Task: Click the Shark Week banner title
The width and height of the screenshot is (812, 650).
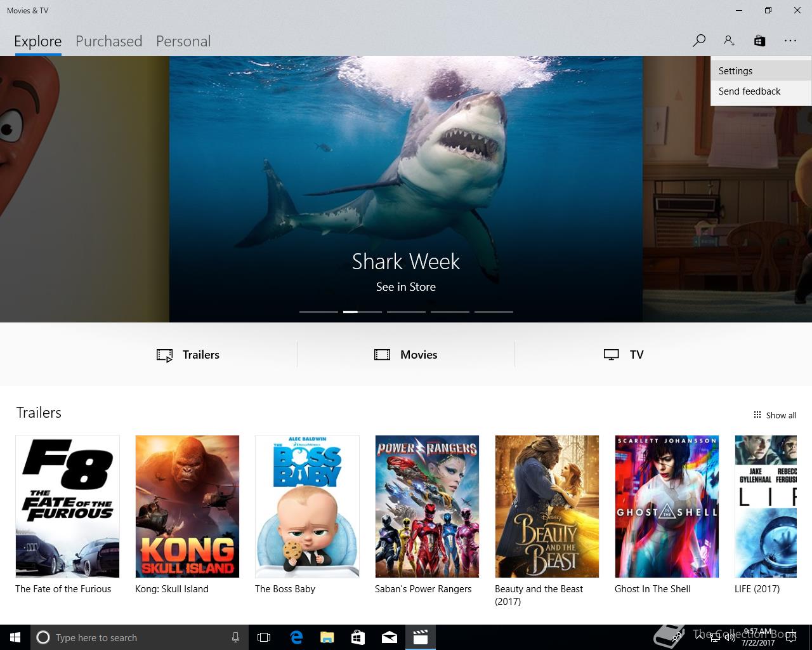Action: [x=406, y=262]
